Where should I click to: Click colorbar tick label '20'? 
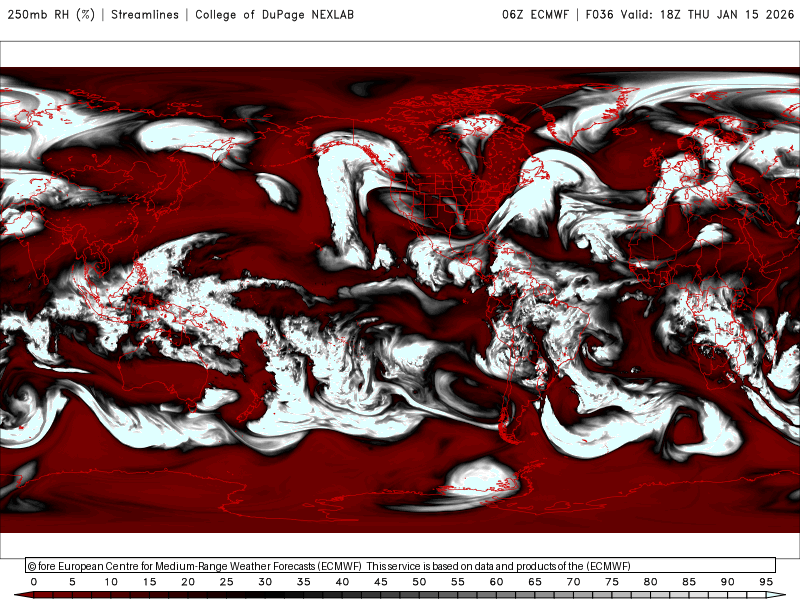point(188,582)
